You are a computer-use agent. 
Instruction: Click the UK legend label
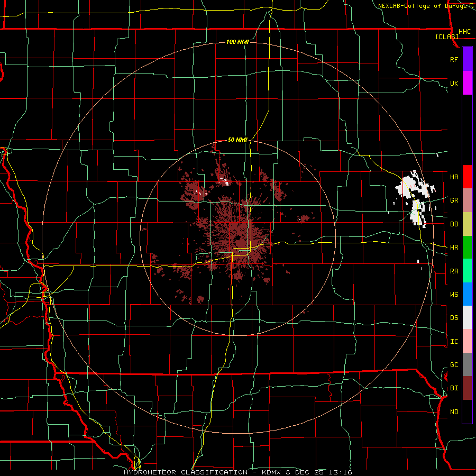454,84
